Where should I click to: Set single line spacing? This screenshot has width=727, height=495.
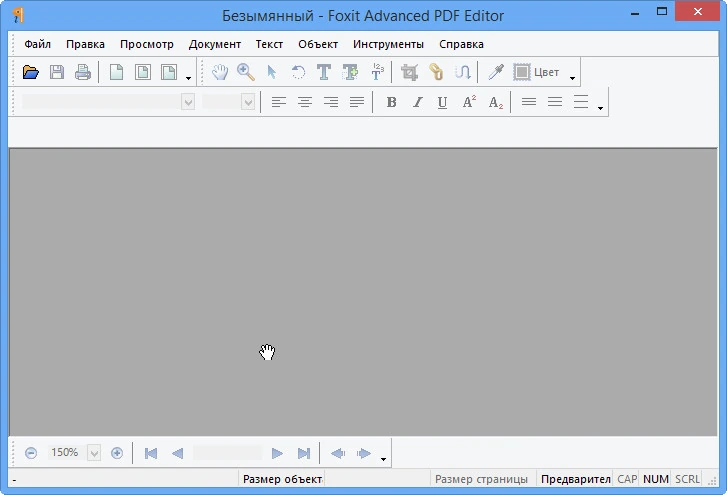(529, 102)
